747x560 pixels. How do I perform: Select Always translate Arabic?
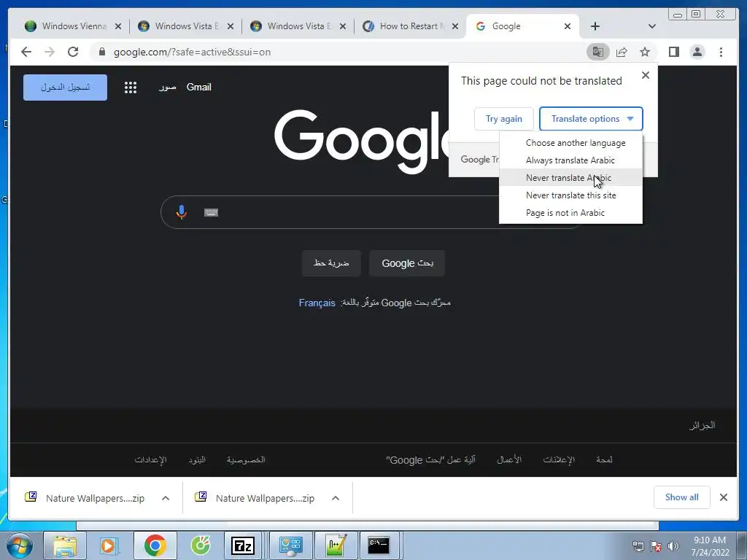(x=570, y=160)
